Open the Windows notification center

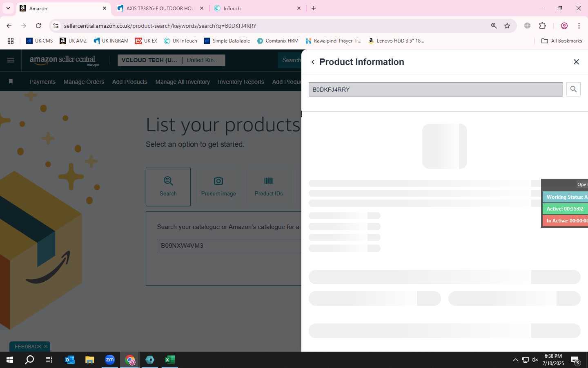pos(575,361)
